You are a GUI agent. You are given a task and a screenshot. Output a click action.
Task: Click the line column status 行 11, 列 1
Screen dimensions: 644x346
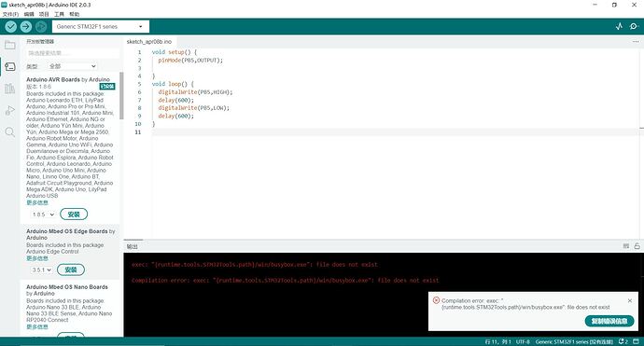497,341
